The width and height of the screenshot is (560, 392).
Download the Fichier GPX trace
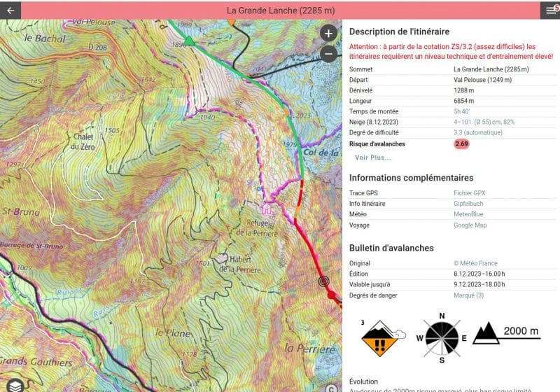(469, 193)
